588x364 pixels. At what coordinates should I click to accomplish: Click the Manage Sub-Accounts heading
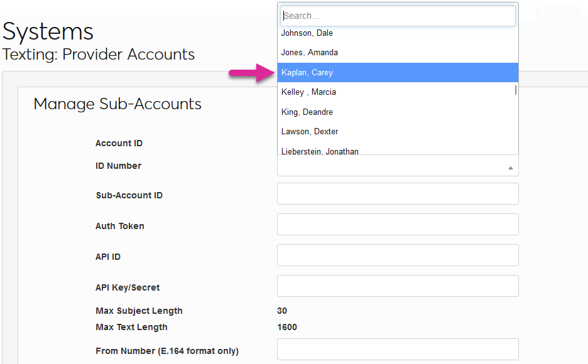[x=117, y=104]
